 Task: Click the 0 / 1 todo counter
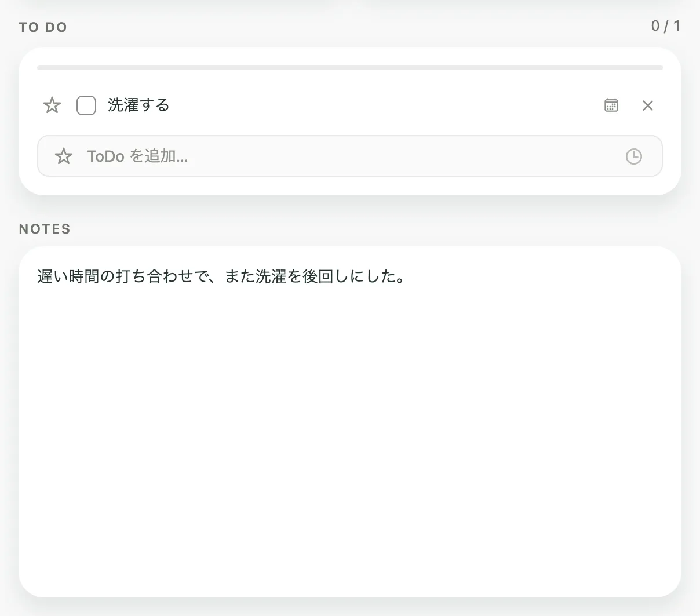point(665,26)
